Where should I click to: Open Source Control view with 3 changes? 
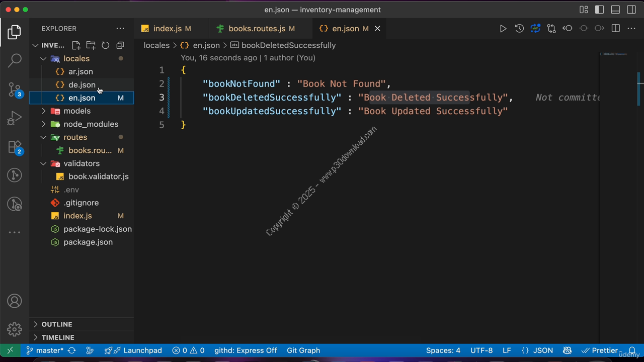click(x=15, y=89)
